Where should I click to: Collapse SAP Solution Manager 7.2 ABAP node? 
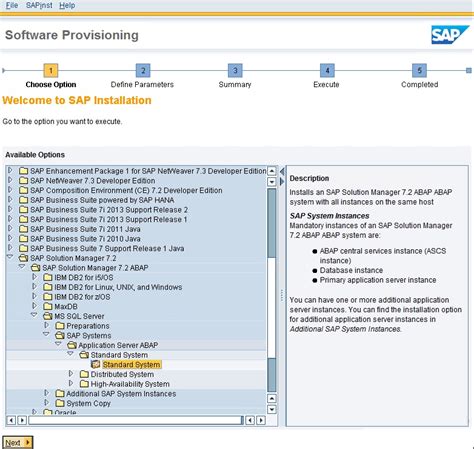tap(22, 267)
